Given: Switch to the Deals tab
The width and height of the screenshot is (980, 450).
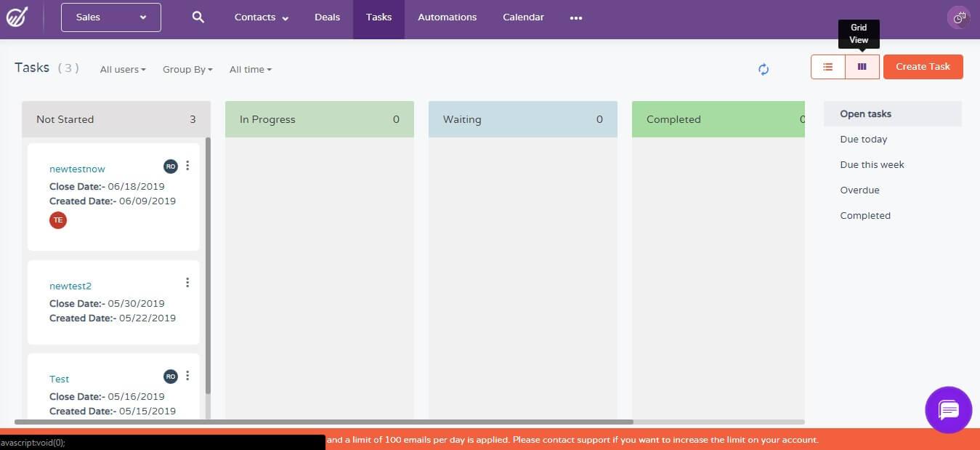Looking at the screenshot, I should click(x=327, y=17).
